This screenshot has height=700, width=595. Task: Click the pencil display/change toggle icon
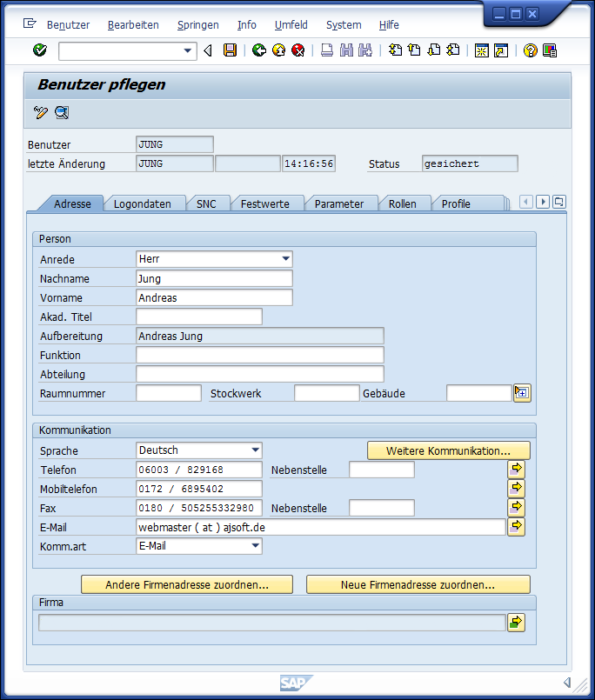click(x=41, y=112)
